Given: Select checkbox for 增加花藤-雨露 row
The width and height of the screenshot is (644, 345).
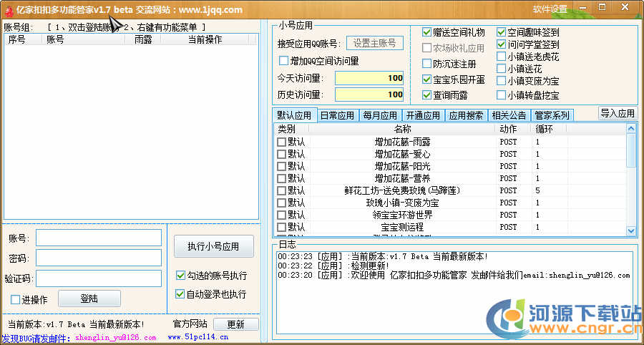Looking at the screenshot, I should click(x=282, y=142).
